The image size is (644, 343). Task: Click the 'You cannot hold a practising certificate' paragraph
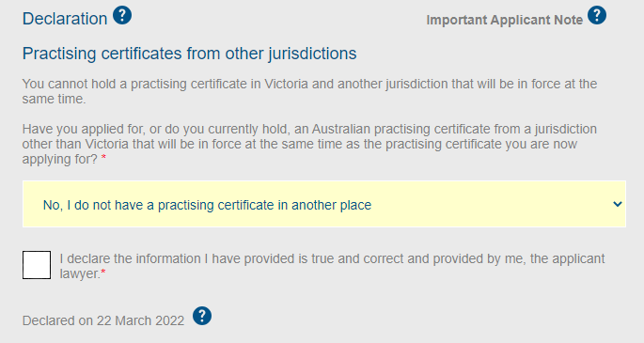click(309, 91)
